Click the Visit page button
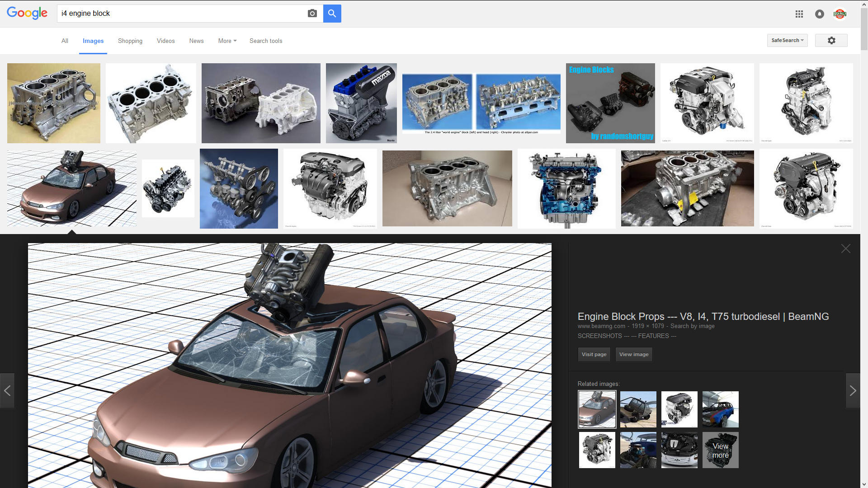868x488 pixels. point(594,354)
